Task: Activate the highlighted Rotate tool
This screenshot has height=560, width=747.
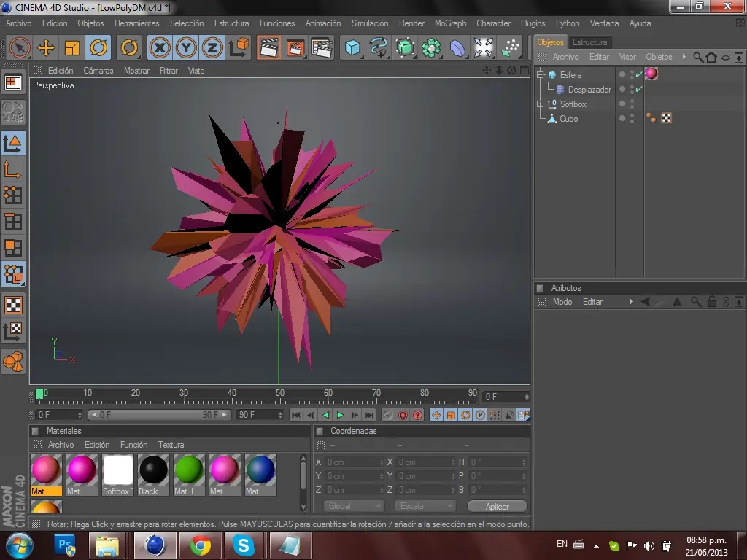Action: click(98, 47)
